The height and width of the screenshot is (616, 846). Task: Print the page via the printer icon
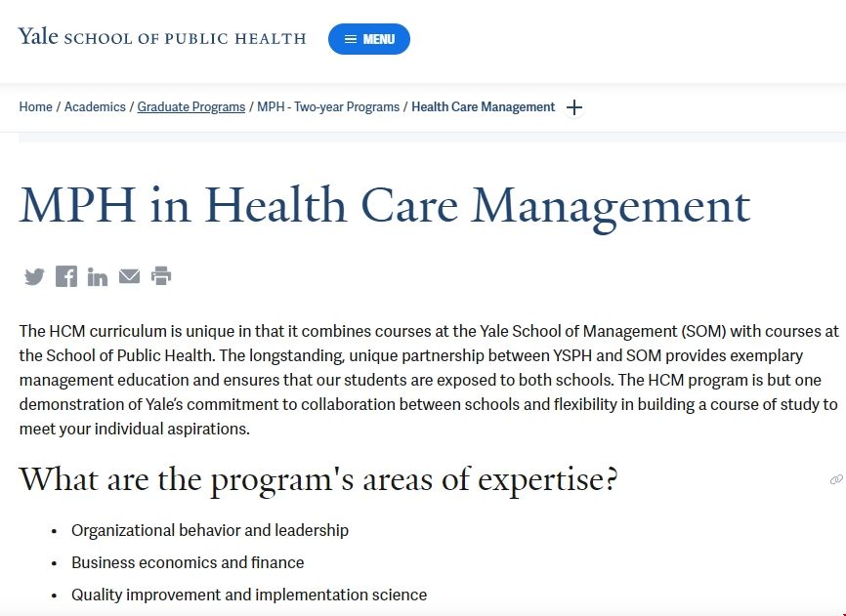click(x=161, y=276)
